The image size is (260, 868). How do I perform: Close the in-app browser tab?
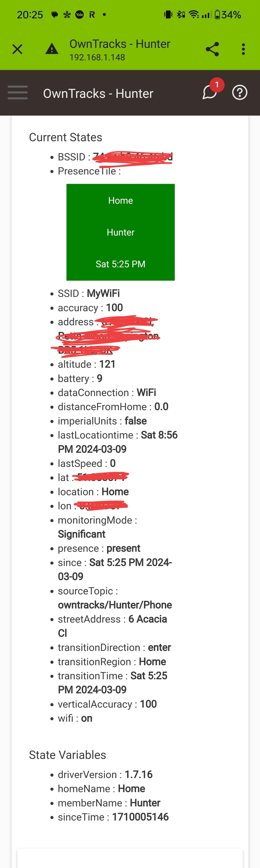17,49
